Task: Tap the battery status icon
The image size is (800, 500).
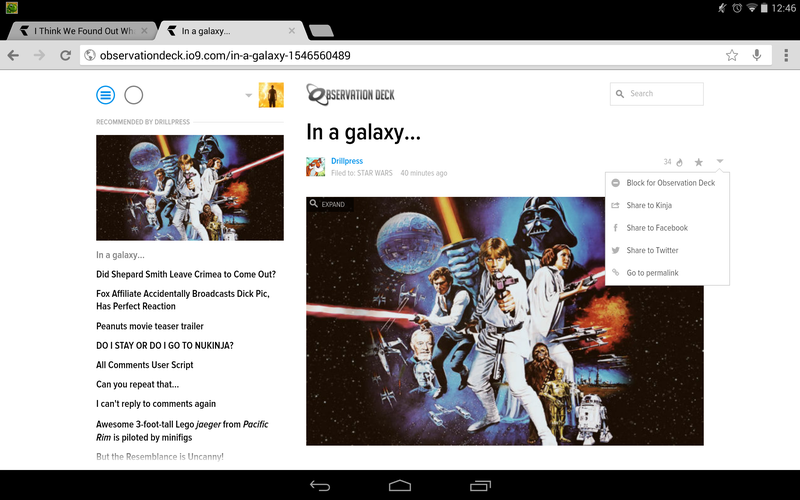Action: coord(764,8)
